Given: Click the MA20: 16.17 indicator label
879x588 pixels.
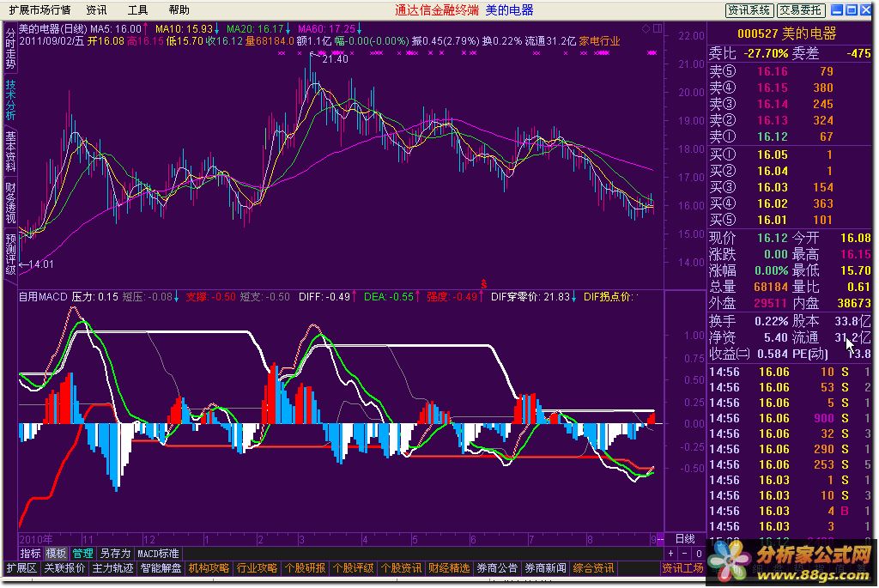Looking at the screenshot, I should (x=255, y=28).
